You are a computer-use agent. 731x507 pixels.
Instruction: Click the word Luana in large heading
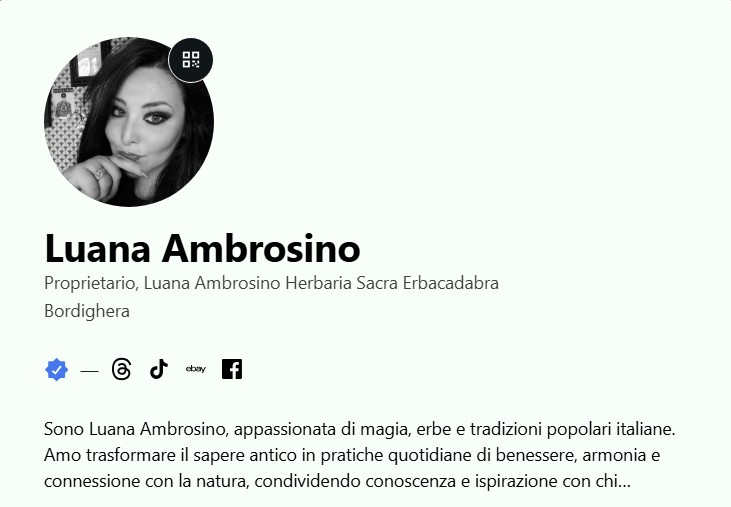pos(97,248)
